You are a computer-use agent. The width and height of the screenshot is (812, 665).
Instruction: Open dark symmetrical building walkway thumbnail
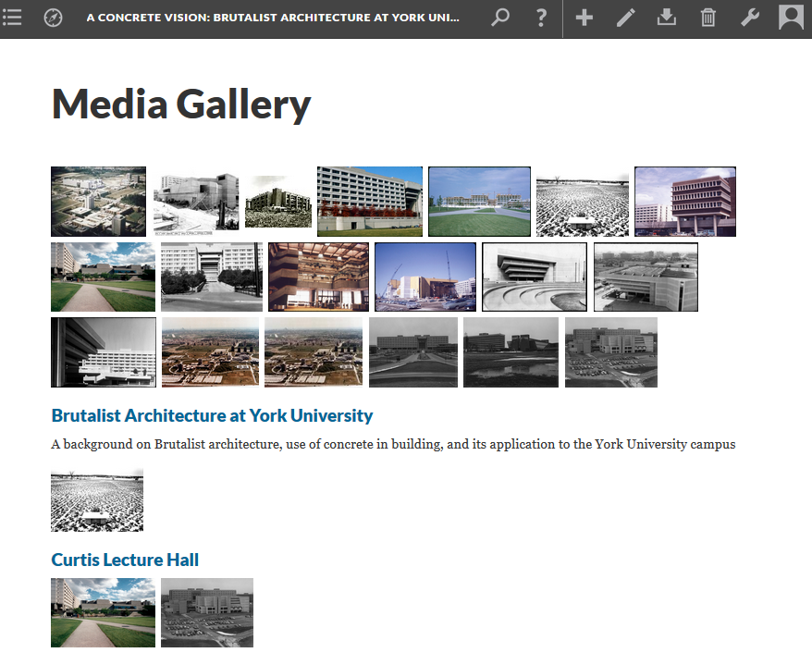[413, 352]
